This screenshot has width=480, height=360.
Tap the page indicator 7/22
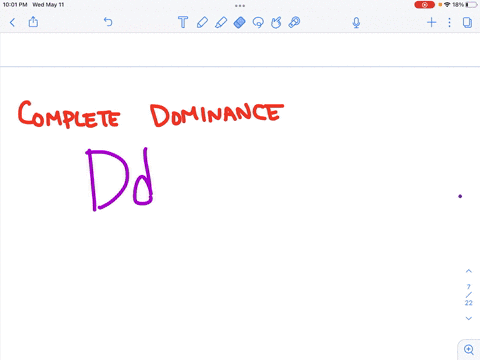469,295
